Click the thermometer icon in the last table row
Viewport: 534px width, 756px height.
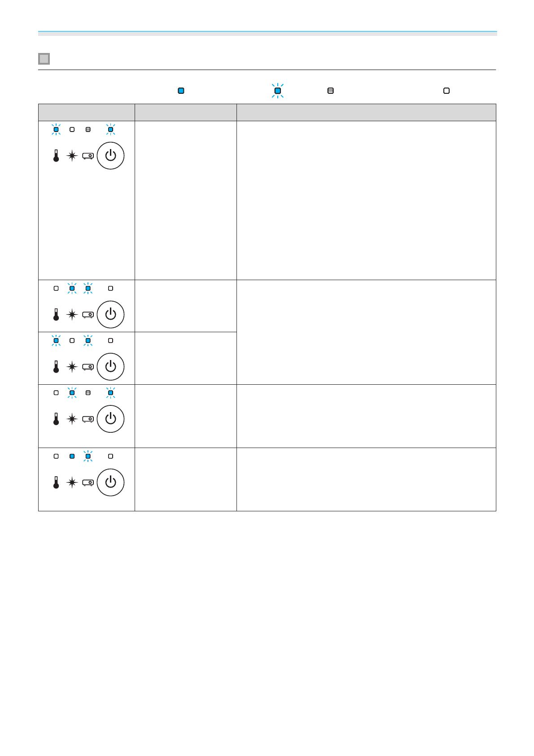point(56,483)
